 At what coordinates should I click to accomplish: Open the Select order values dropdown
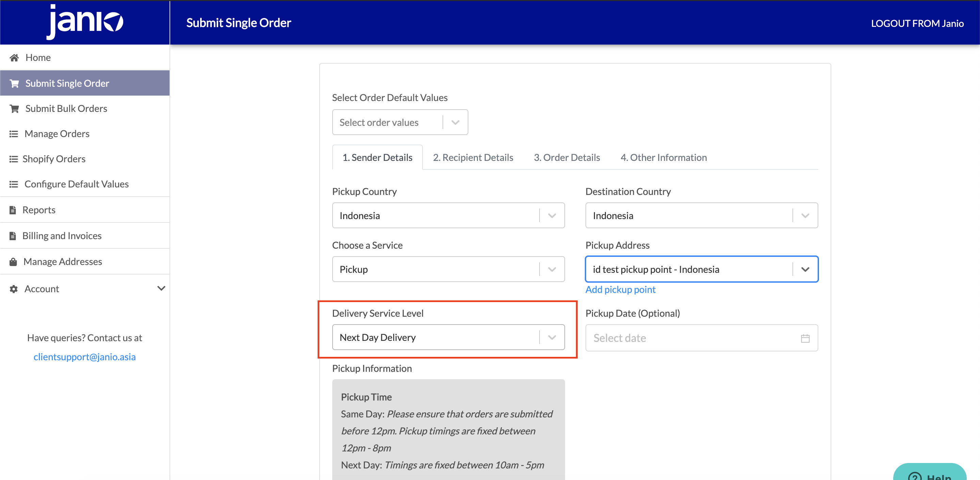pos(400,122)
